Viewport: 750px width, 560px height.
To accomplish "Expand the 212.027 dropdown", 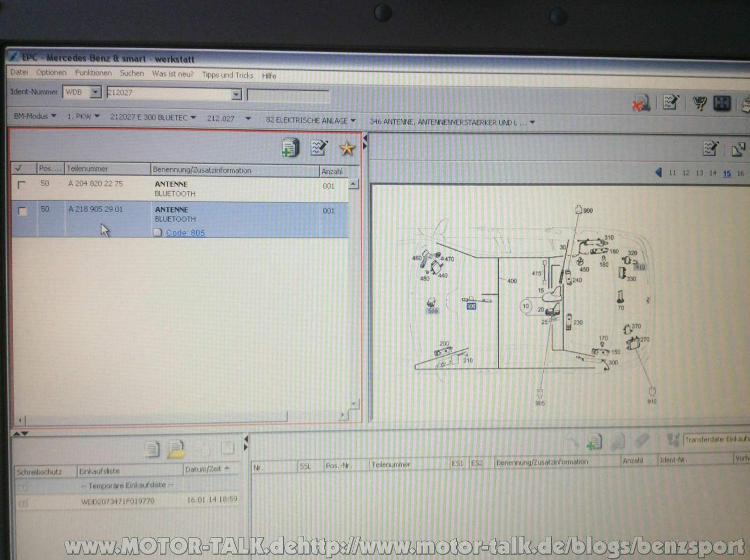I will coord(229,119).
